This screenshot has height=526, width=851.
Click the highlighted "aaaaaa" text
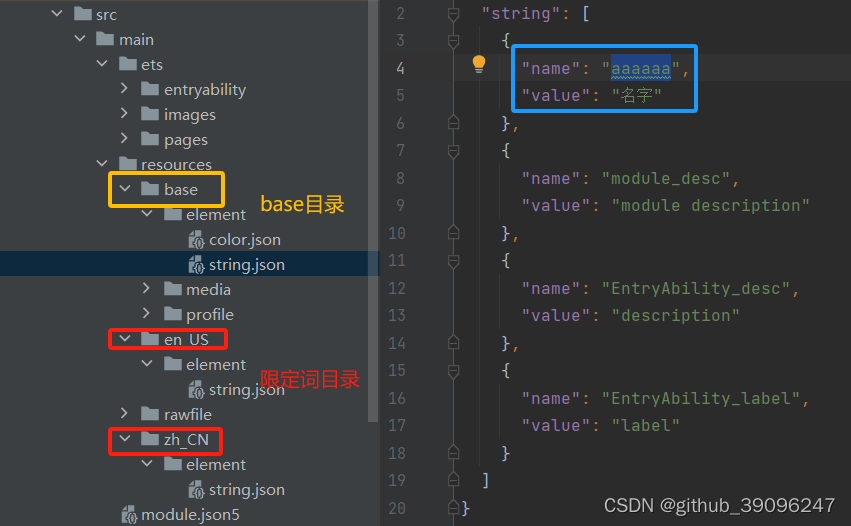(640, 68)
